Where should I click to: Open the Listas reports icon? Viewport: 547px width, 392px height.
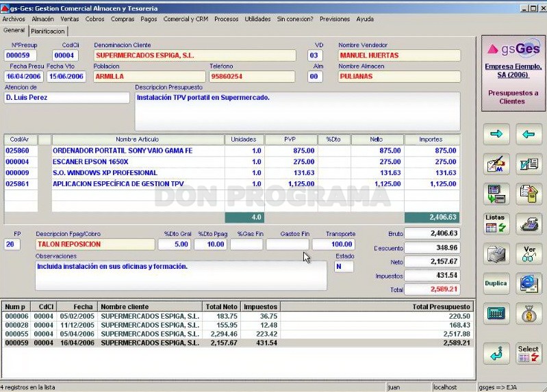point(496,224)
